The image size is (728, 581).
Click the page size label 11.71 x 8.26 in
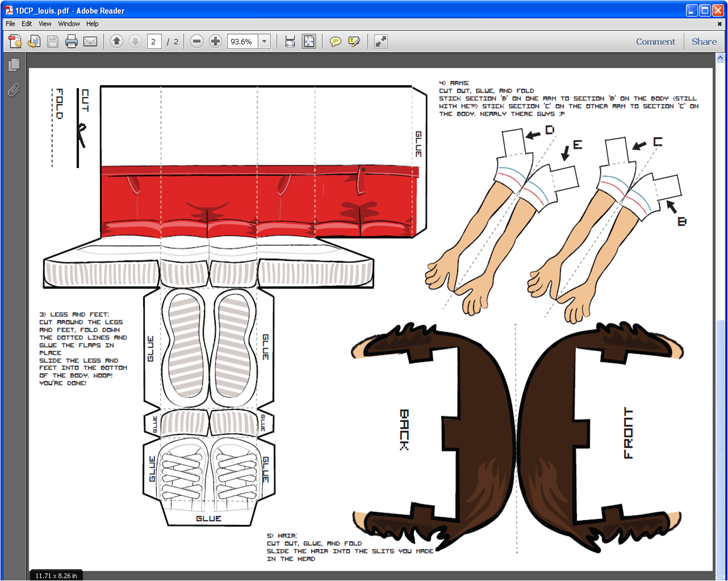click(x=56, y=575)
